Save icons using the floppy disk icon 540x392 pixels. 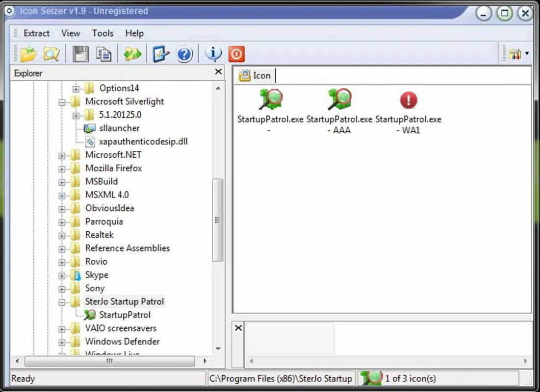click(80, 54)
